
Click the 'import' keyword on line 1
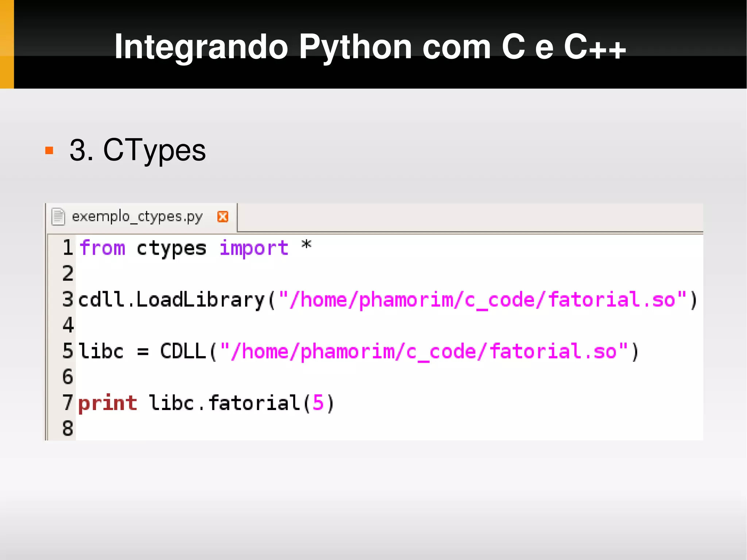pos(254,249)
